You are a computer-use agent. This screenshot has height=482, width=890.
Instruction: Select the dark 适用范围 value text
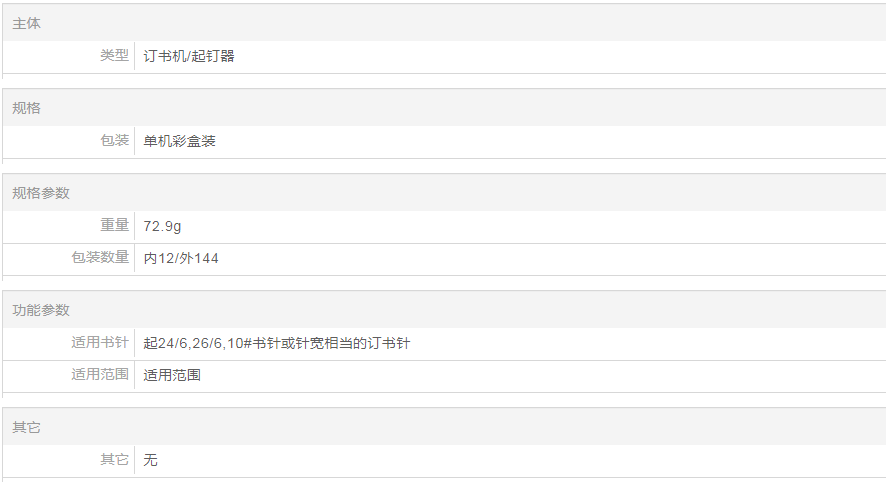(x=172, y=375)
